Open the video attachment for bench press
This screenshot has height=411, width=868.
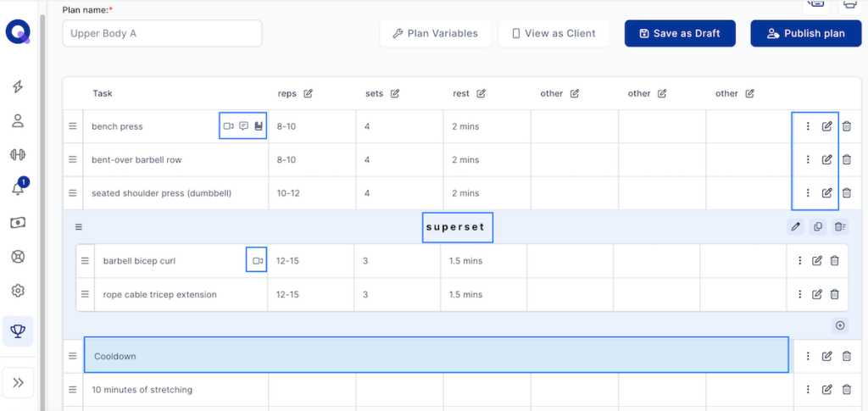[x=228, y=126]
